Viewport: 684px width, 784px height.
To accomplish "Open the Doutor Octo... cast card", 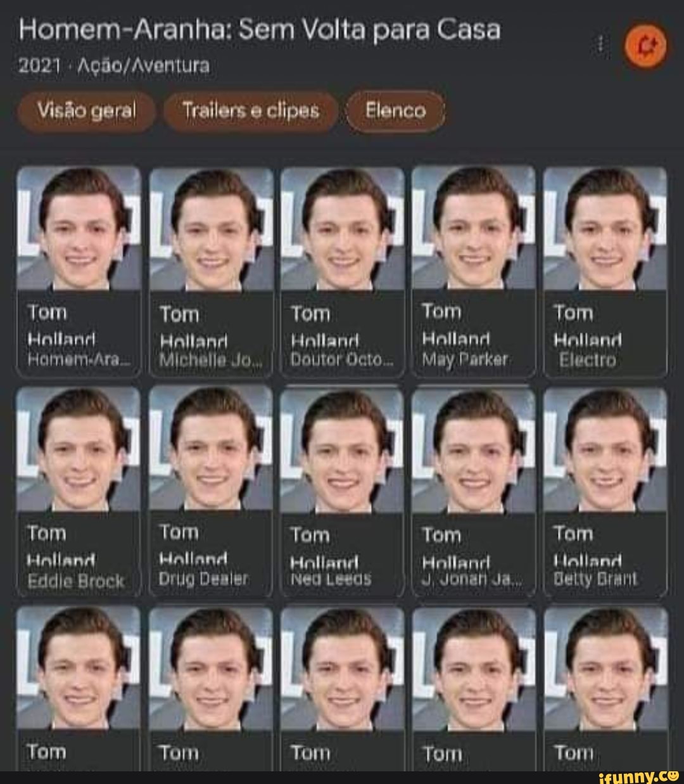I will 342,272.
